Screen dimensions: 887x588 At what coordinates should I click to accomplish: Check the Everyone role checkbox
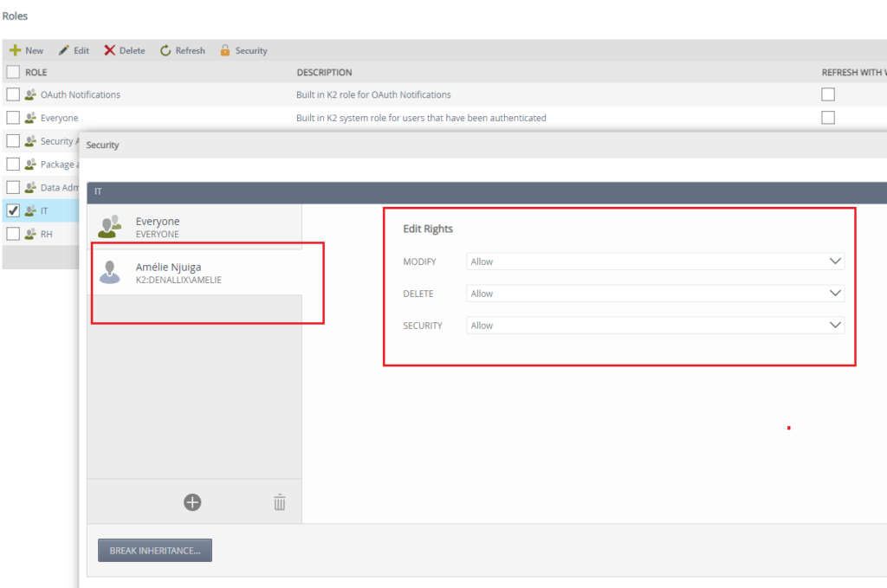[x=12, y=118]
